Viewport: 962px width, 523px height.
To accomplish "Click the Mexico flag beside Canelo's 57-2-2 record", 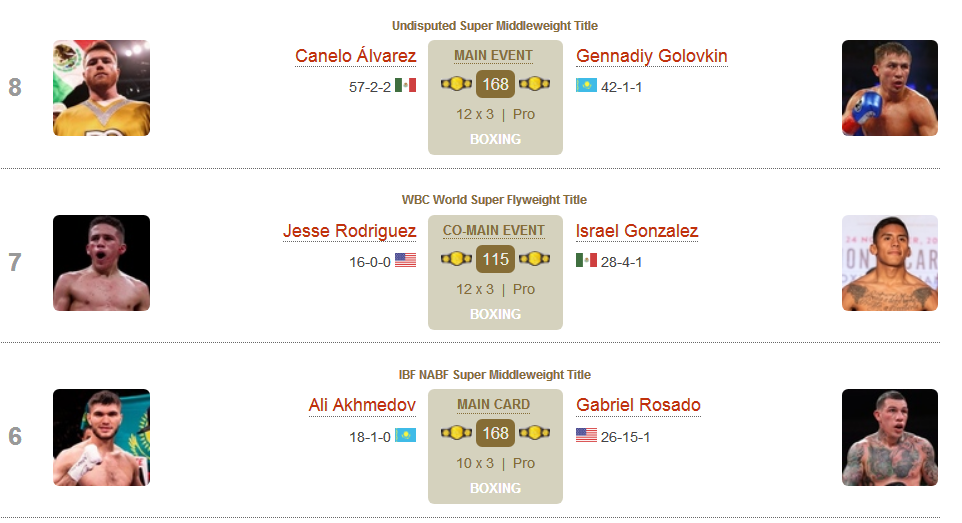I will coord(405,85).
